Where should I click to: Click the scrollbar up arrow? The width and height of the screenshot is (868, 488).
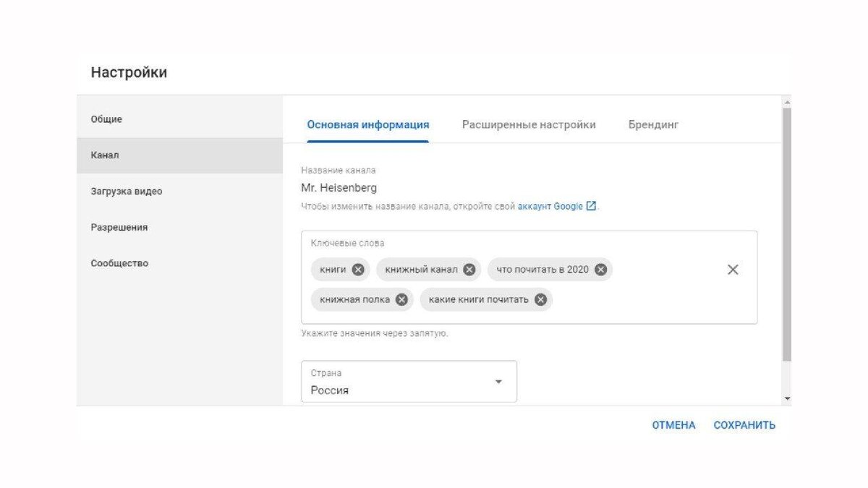787,102
